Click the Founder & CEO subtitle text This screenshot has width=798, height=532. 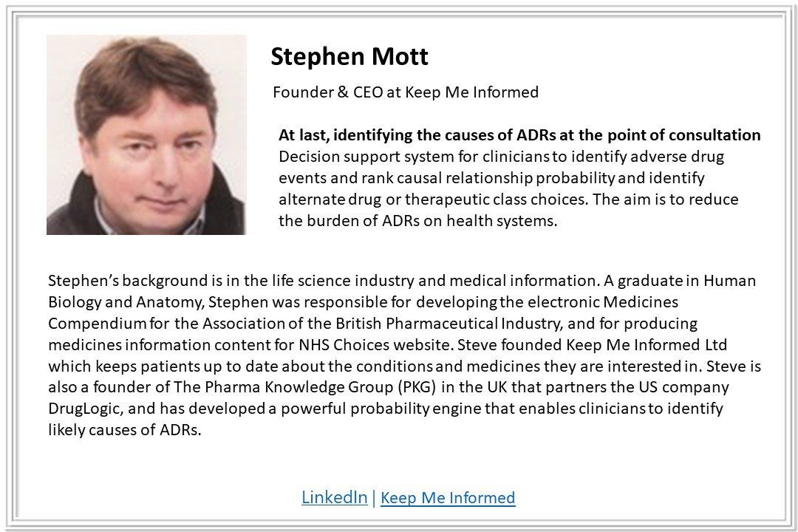[406, 92]
